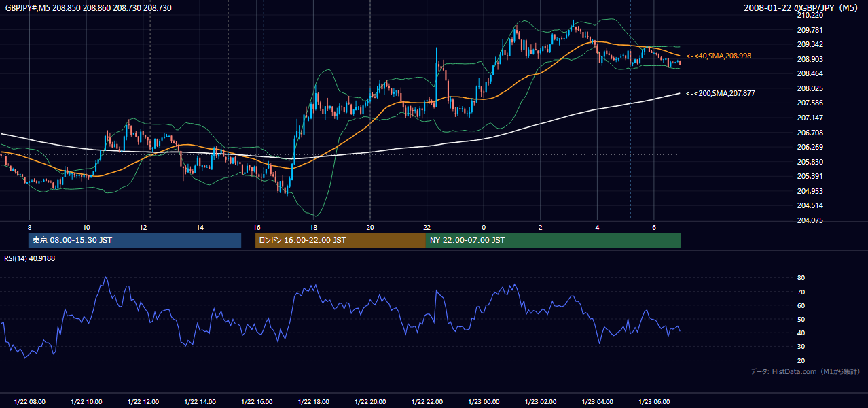Screen dimensions: 868x408
Task: Click the NY 22:00-07:00 JST session bar
Action: 554,240
